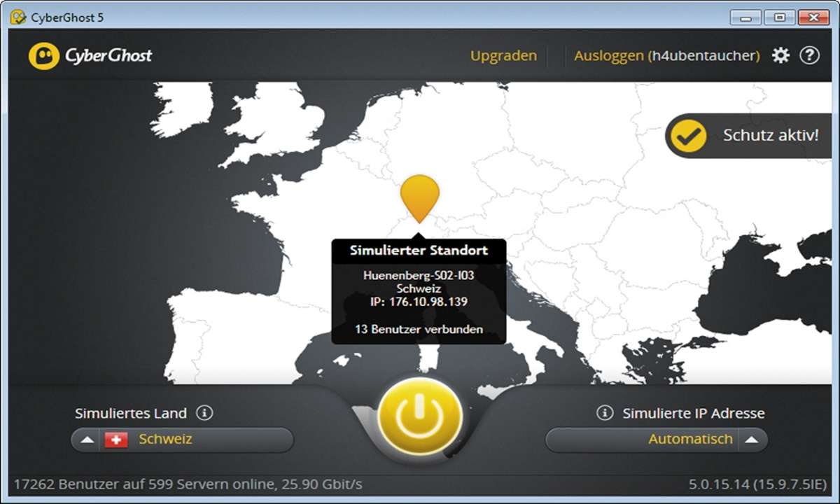Click the Upgraden link
Screen dimensions: 840x504
click(503, 55)
